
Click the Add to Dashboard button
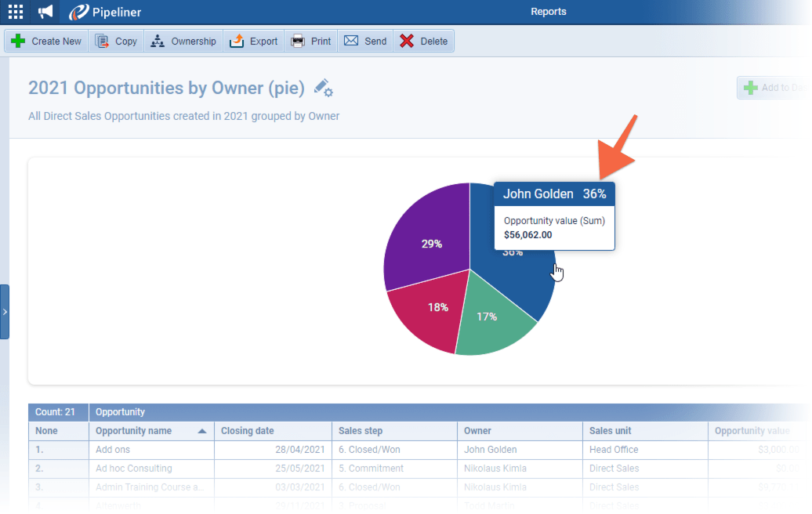772,88
